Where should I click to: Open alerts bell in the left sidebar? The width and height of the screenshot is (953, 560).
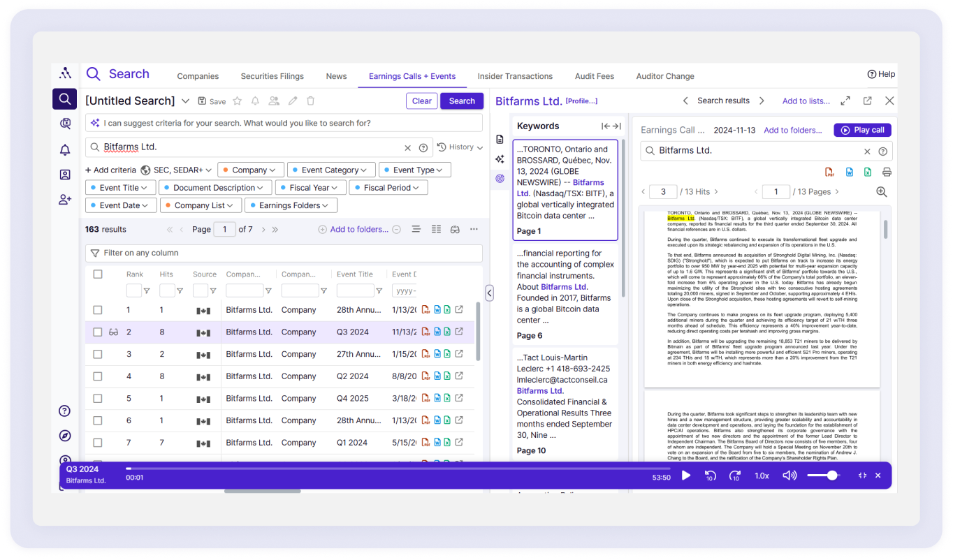click(65, 149)
